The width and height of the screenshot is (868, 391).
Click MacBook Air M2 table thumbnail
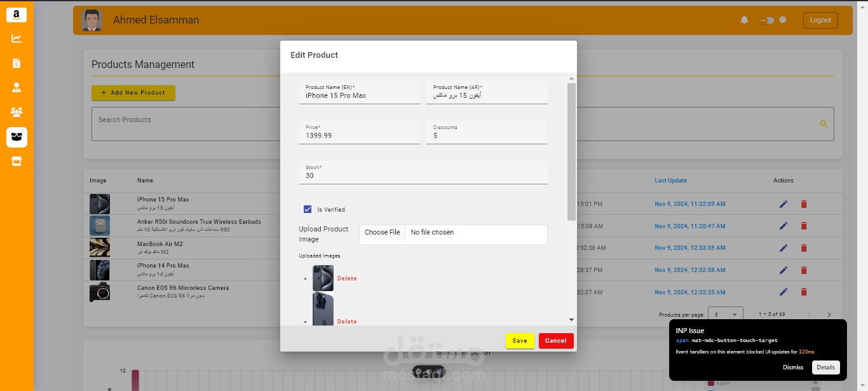coord(100,247)
